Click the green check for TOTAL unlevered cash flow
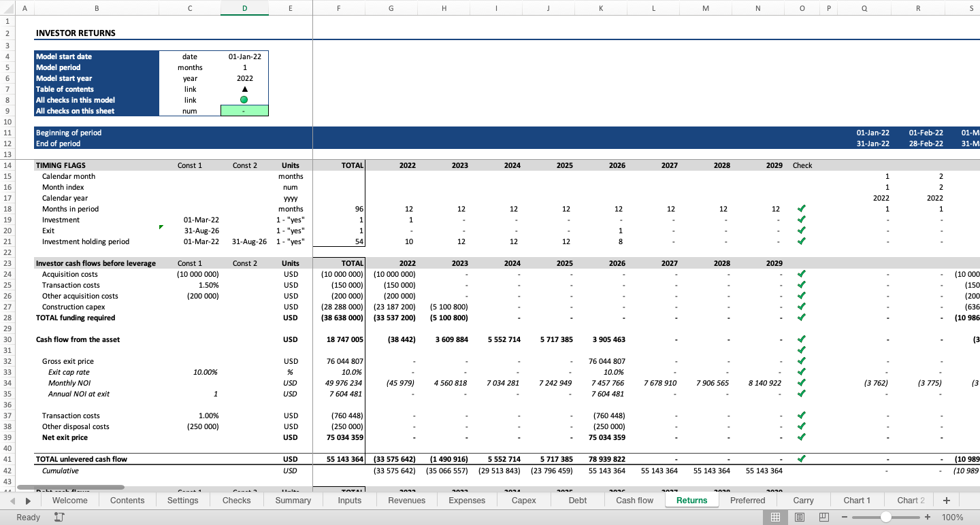 802,459
